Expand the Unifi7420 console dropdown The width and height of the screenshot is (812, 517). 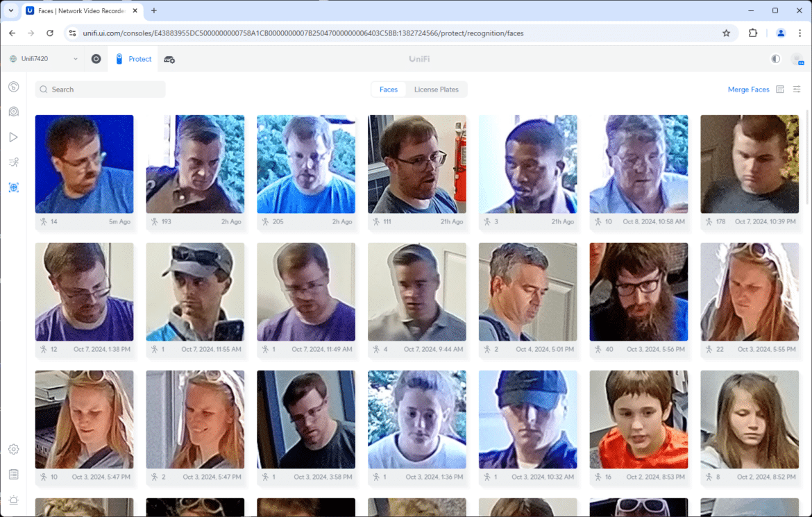(x=44, y=59)
